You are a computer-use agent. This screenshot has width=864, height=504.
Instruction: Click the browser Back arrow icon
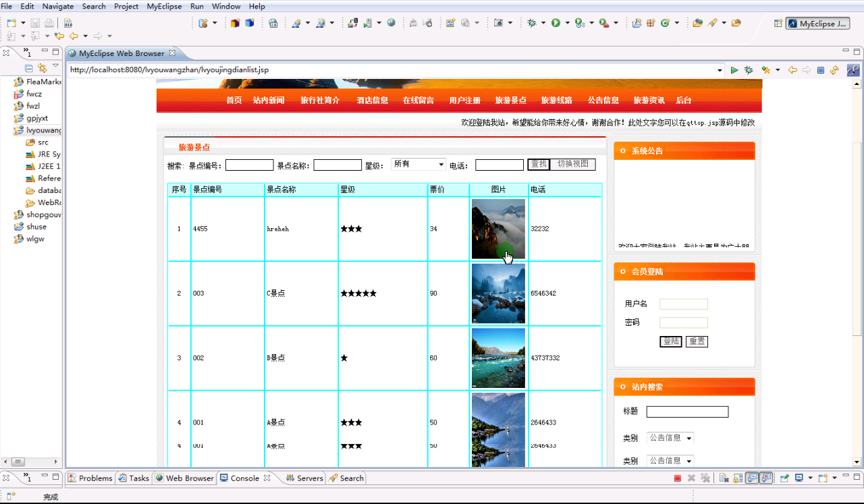pos(792,70)
